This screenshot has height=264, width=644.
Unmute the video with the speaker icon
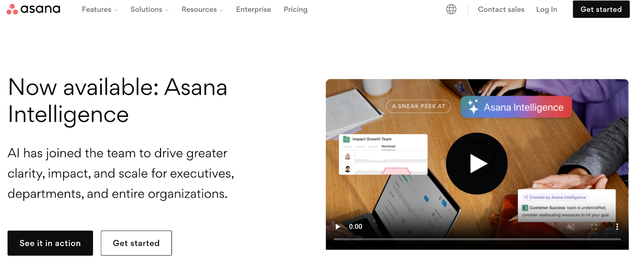click(x=571, y=227)
